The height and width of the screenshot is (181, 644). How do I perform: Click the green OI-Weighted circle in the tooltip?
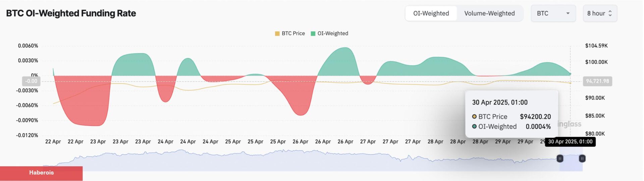tap(474, 126)
